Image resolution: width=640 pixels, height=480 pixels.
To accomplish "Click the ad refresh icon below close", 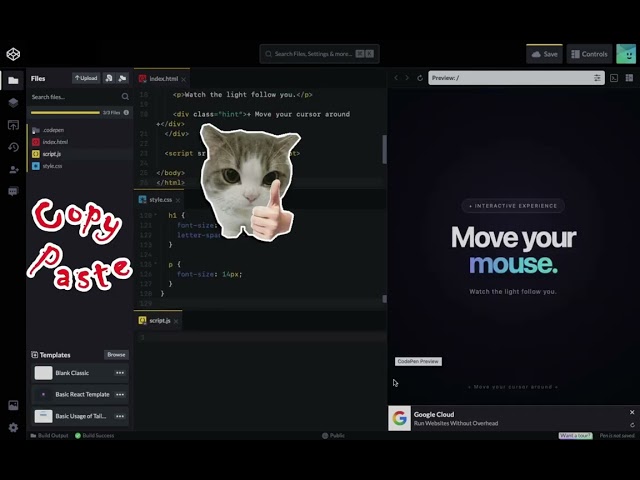I will (632, 425).
